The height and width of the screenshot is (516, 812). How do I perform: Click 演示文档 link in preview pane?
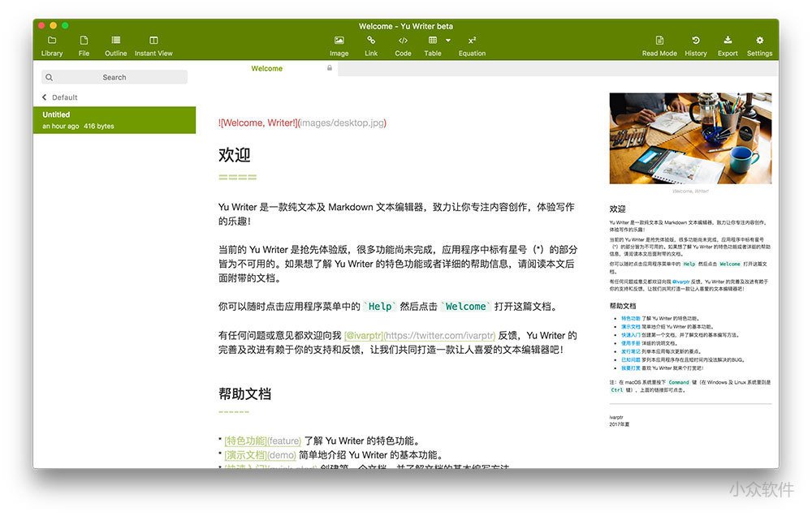tap(630, 327)
